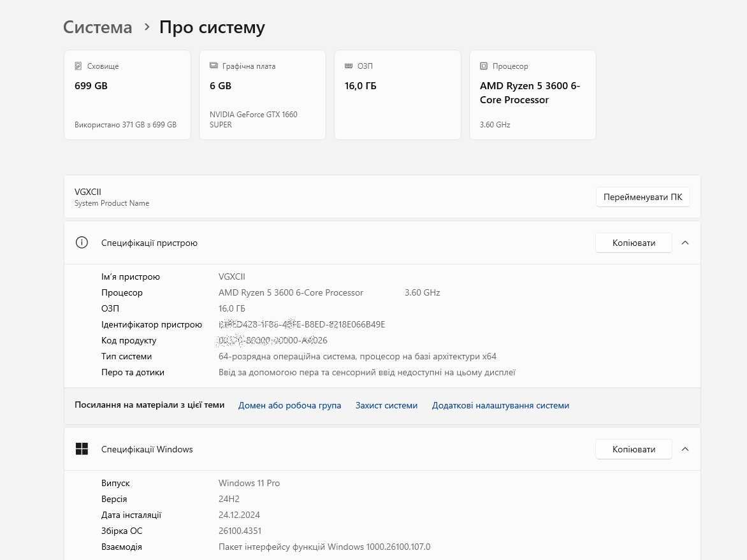Viewport: 747px width, 560px height.
Task: Click the storage drive icon in Сховище card
Action: (78, 66)
